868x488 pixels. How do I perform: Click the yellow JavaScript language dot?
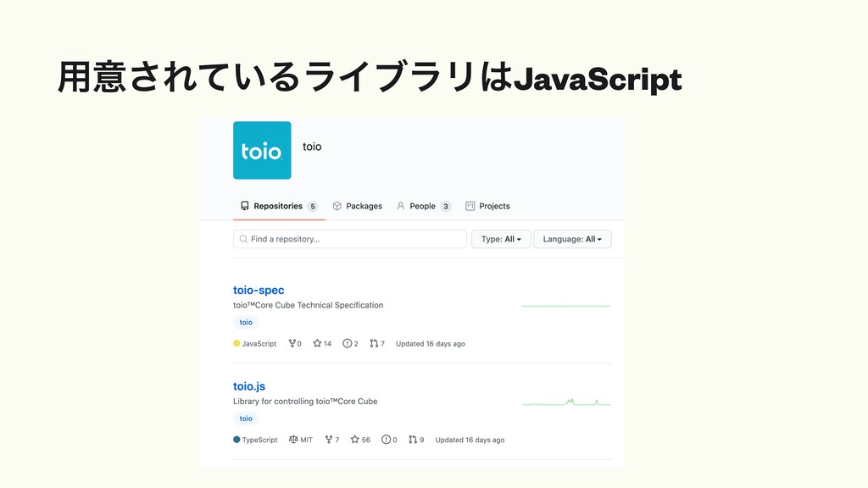pyautogui.click(x=236, y=344)
